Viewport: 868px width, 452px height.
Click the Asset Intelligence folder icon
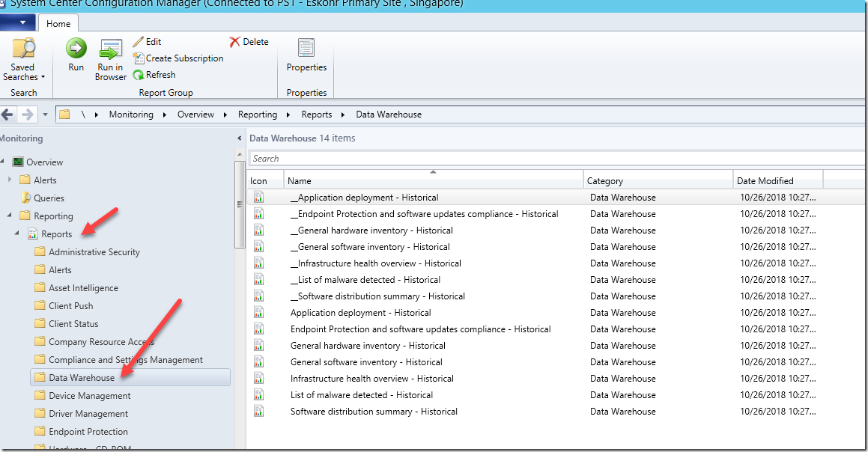coord(40,287)
